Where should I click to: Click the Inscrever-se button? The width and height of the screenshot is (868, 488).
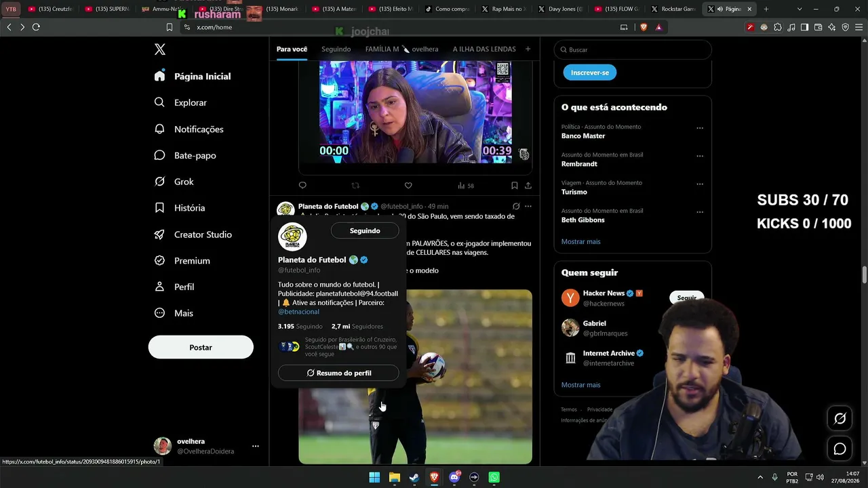590,73
